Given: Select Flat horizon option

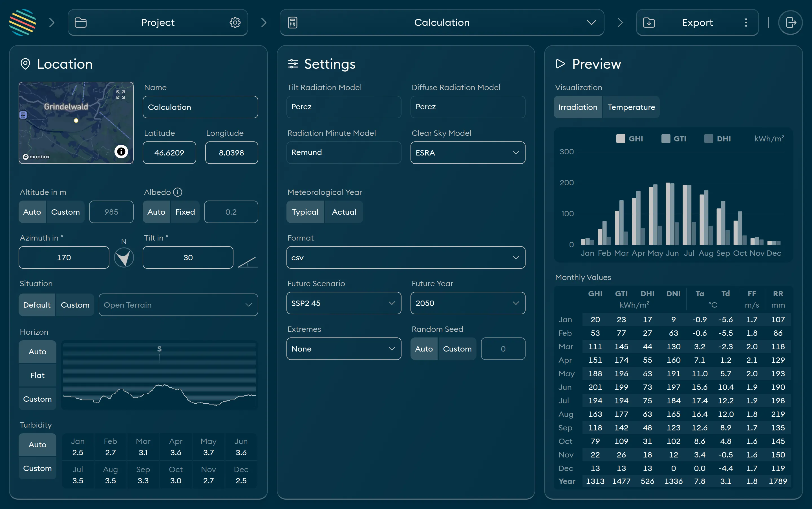Looking at the screenshot, I should click(x=37, y=375).
